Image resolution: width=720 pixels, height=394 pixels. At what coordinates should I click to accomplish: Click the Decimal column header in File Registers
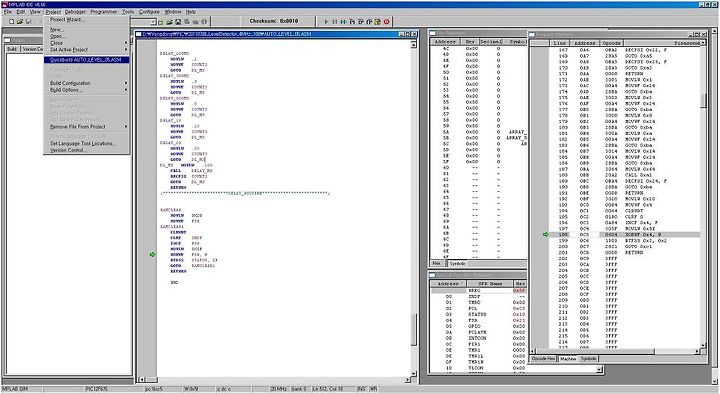(490, 42)
